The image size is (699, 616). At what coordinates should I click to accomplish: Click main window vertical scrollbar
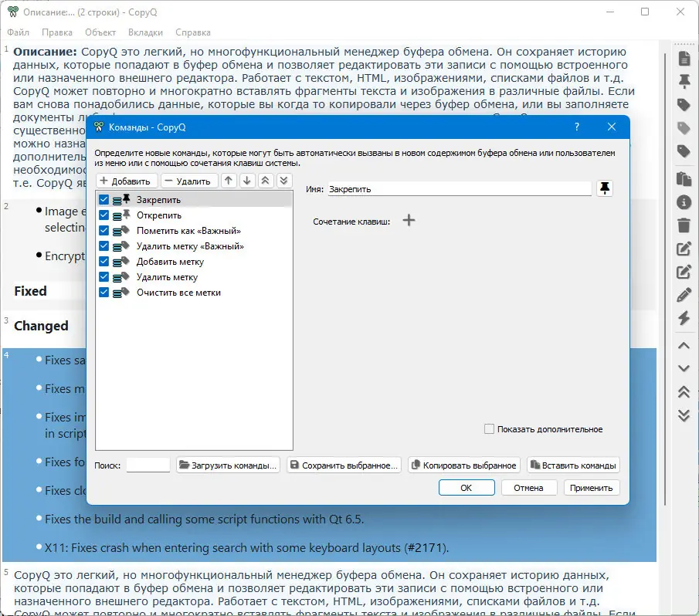tap(664, 279)
